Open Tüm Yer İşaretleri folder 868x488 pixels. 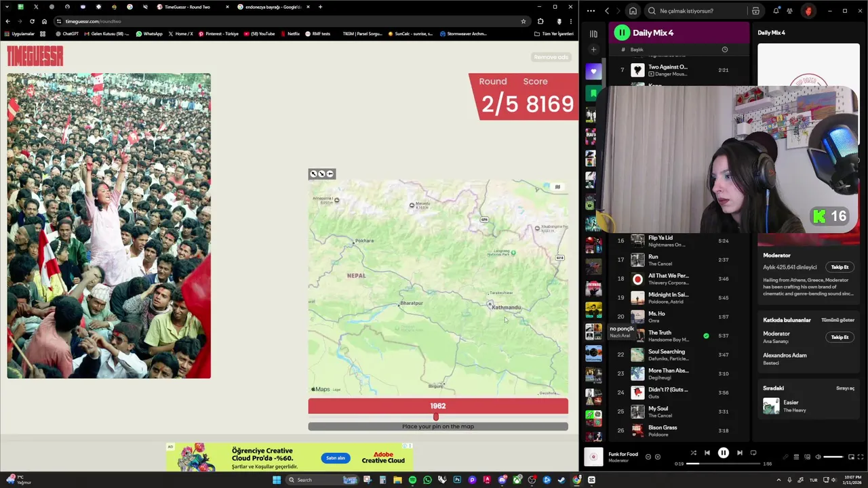coord(554,34)
